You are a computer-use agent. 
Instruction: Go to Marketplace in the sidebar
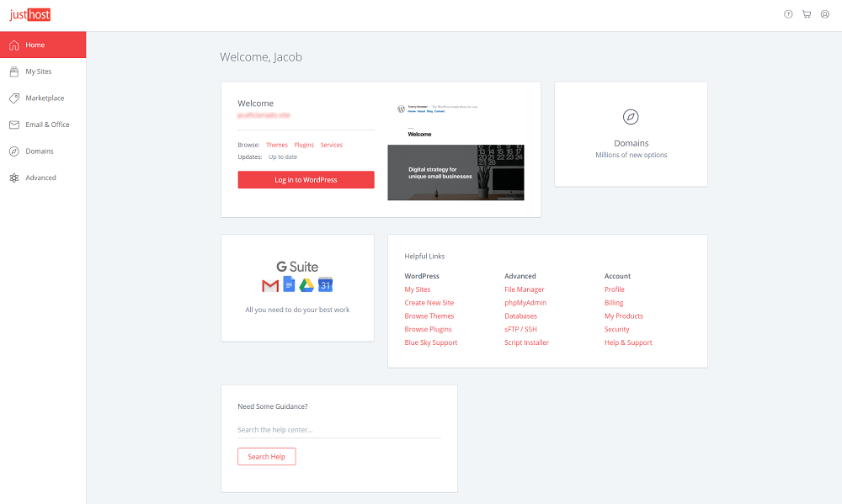(43, 98)
